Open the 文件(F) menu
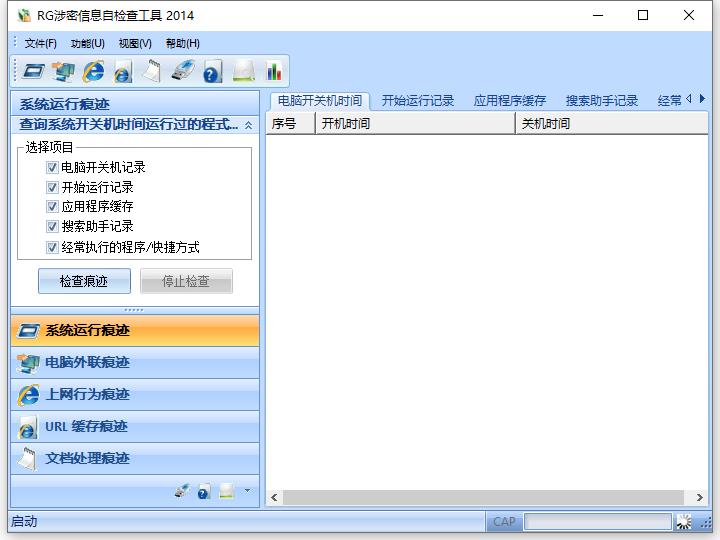Image resolution: width=720 pixels, height=540 pixels. (x=40, y=44)
